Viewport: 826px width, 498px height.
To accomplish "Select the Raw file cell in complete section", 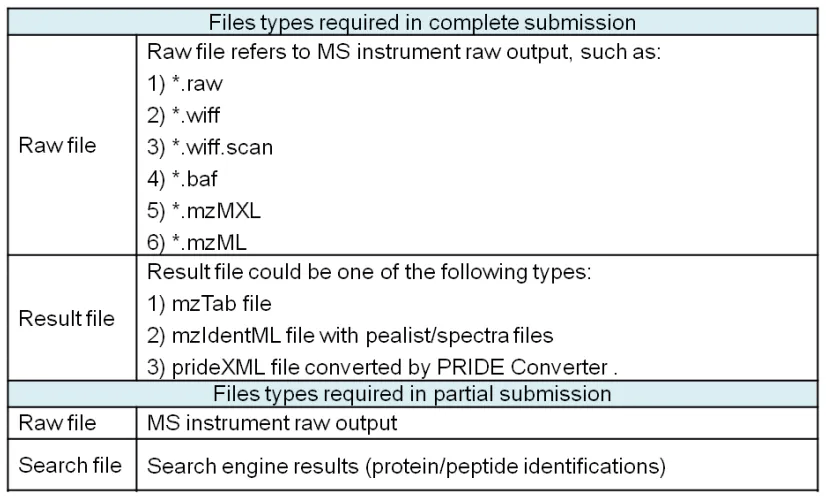I will pyautogui.click(x=72, y=145).
